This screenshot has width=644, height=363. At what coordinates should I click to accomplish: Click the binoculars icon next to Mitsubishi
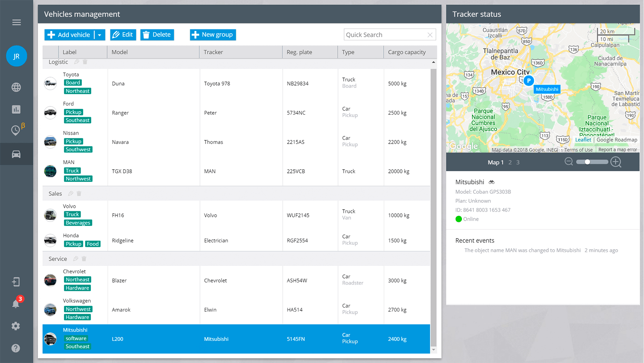pyautogui.click(x=492, y=182)
